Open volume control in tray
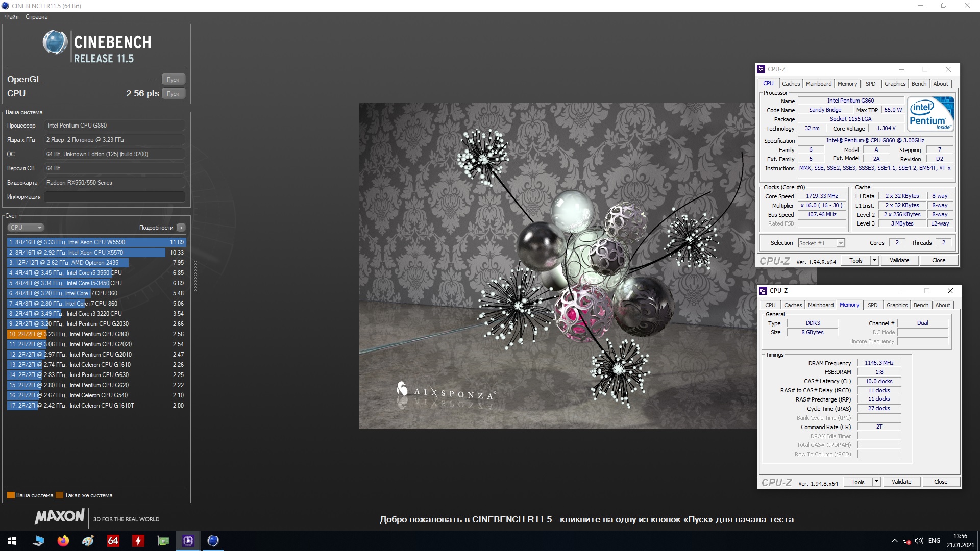The width and height of the screenshot is (980, 551). tap(919, 541)
